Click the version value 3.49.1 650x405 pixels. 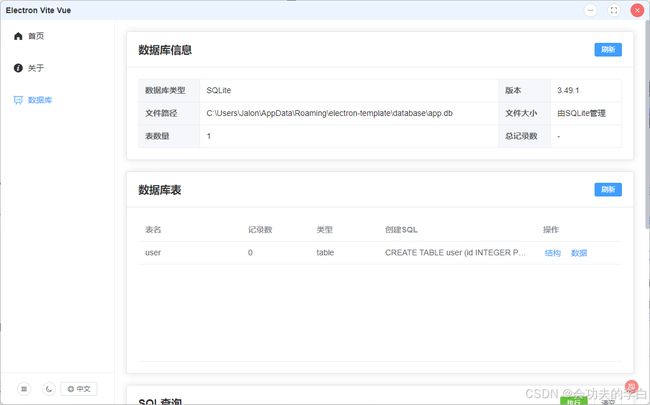click(x=568, y=90)
